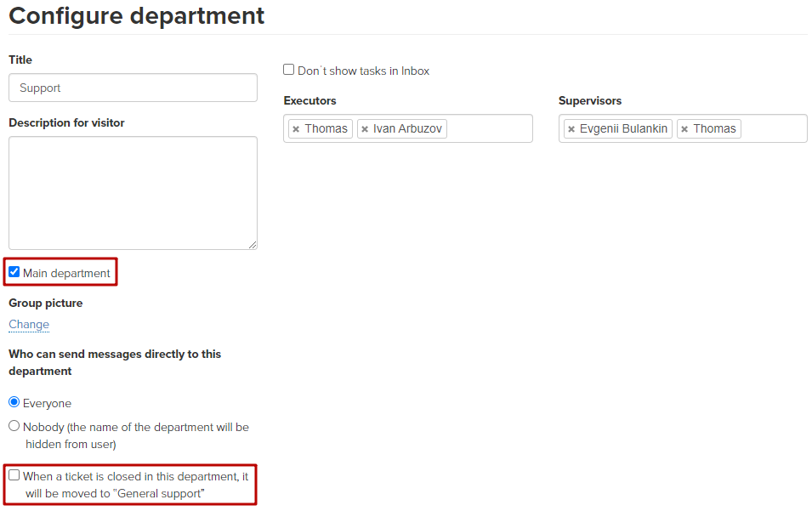Viewport: 812px width, 511px height.
Task: Click into Description for visitor textarea
Action: tap(133, 193)
